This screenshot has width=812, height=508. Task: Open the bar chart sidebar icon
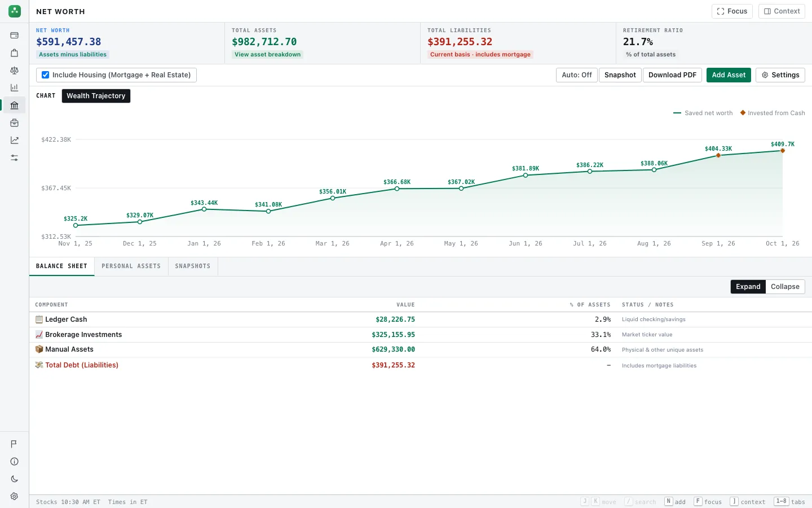15,87
